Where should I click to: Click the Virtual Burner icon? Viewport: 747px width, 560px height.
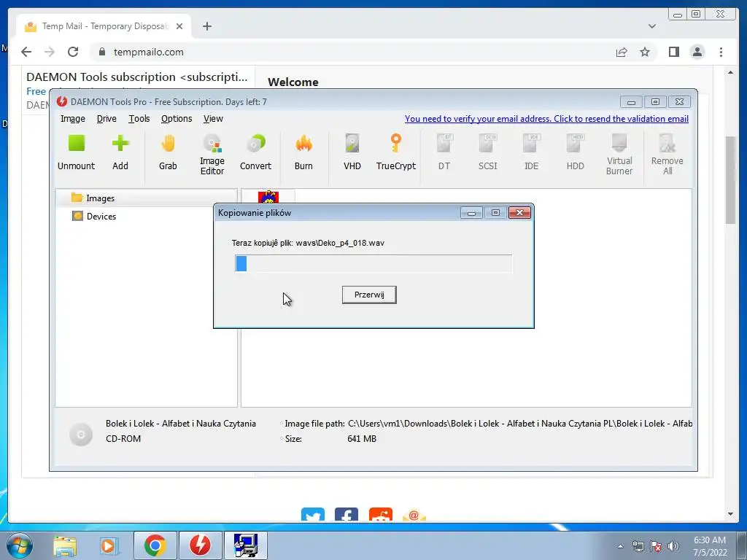point(619,155)
